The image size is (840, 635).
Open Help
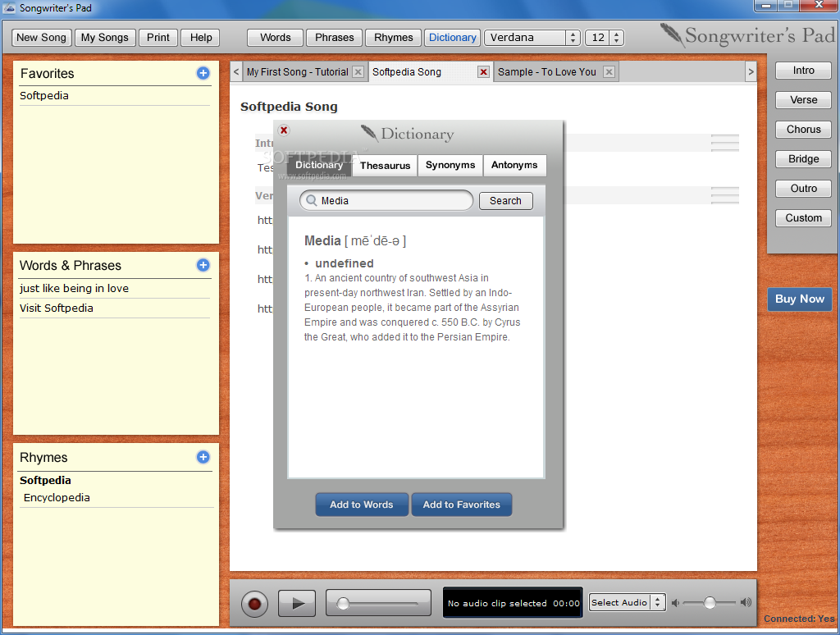201,38
